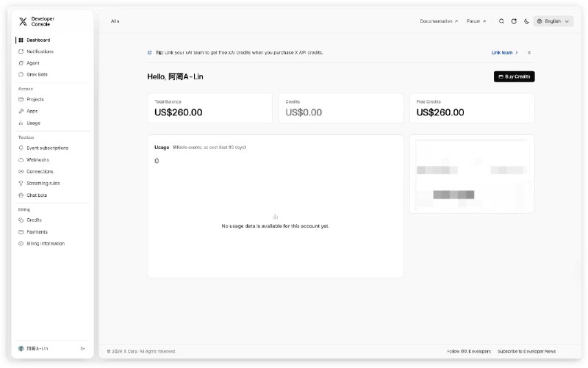Click the Webhooks cloud icon
The height and width of the screenshot is (368, 588).
click(x=21, y=159)
